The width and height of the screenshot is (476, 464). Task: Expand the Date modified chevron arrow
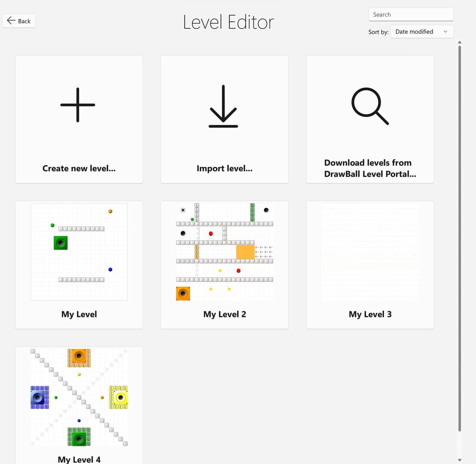[x=445, y=31]
